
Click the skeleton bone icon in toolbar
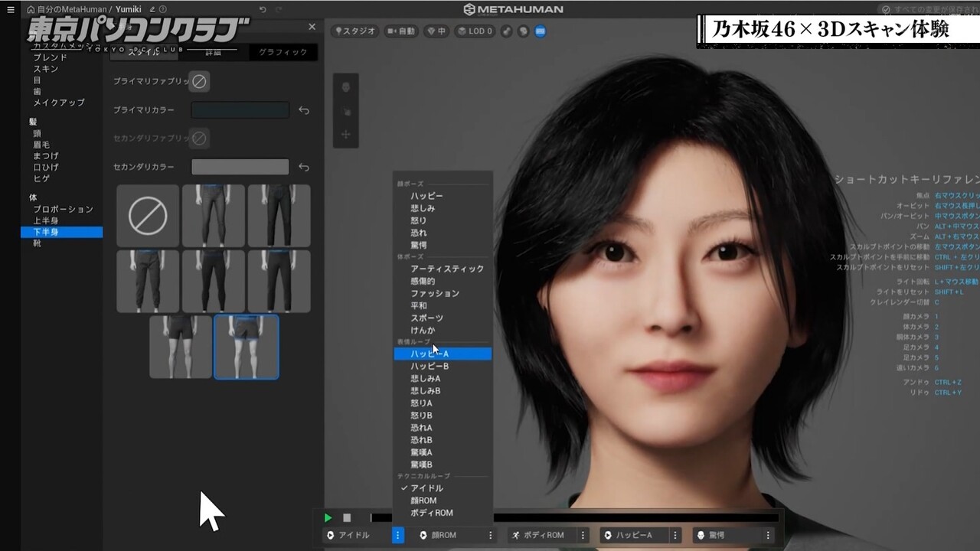pos(507,31)
